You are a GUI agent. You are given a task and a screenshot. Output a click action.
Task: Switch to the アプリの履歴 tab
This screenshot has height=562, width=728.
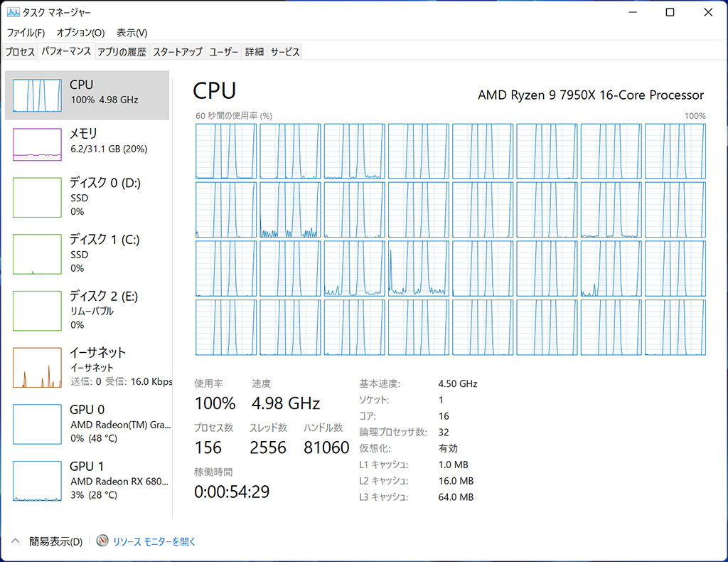click(x=122, y=52)
